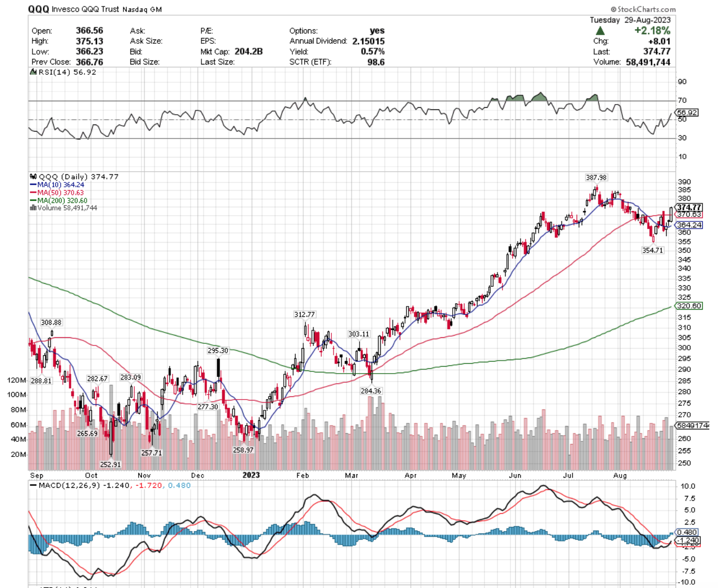Click the QQQ ticker symbol title

[38, 9]
